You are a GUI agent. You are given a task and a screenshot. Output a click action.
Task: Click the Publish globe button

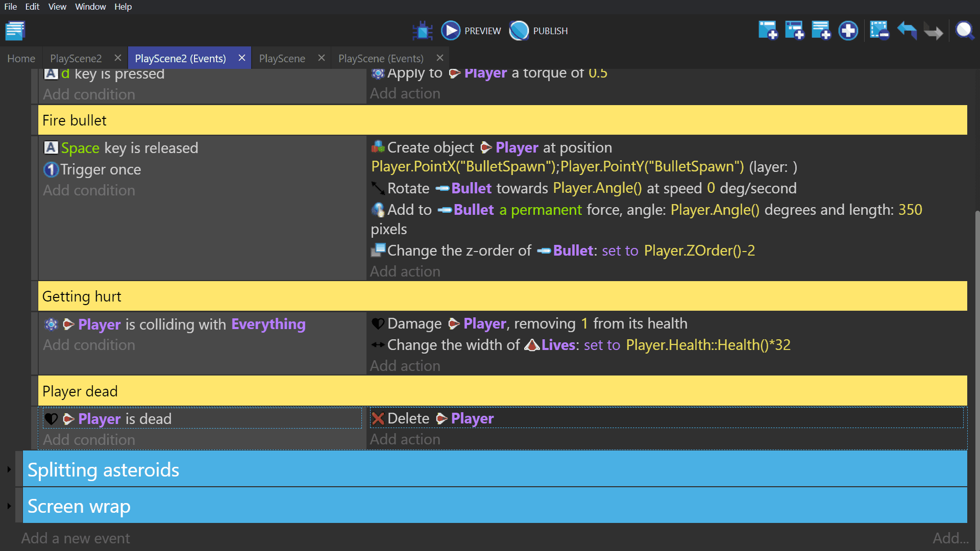[x=519, y=31]
